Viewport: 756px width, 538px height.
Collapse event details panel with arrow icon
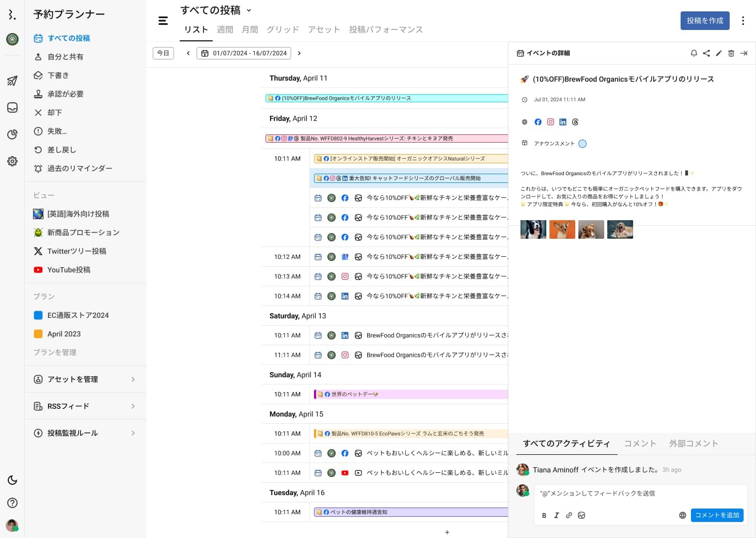(x=744, y=53)
